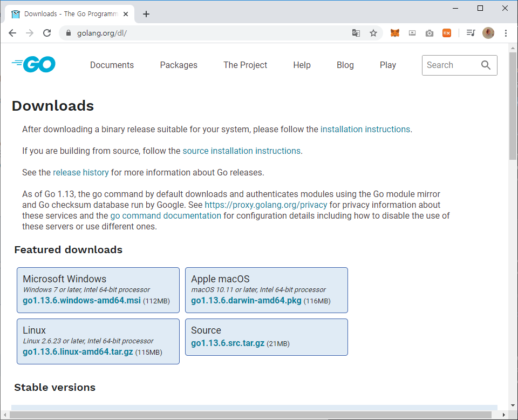Open a new browser tab
The image size is (518, 420).
(x=146, y=14)
